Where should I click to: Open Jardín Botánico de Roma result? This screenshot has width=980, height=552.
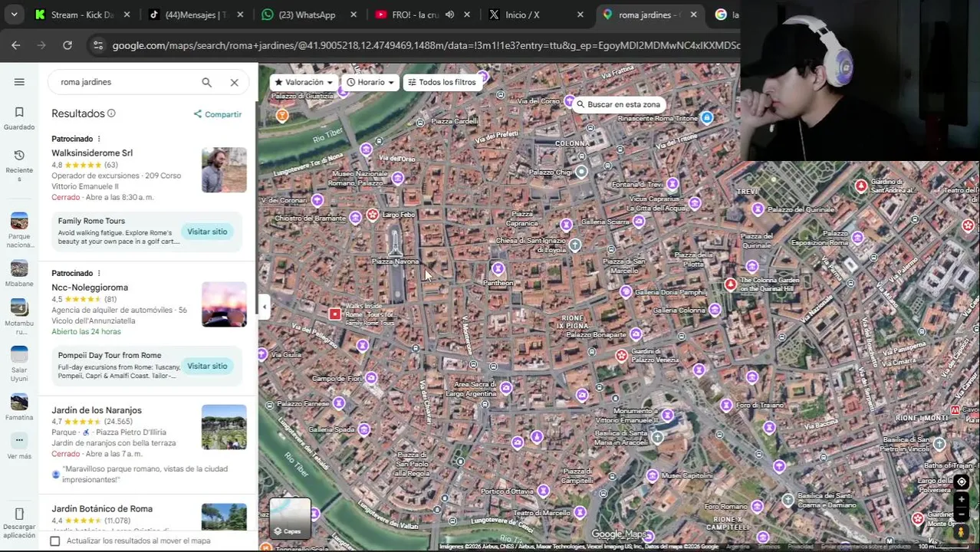(102, 508)
